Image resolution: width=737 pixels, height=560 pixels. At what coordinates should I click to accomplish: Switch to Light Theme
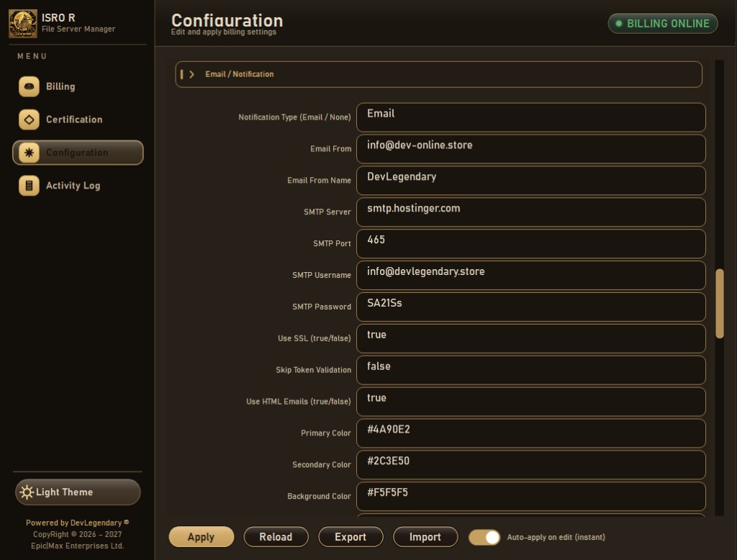[78, 492]
